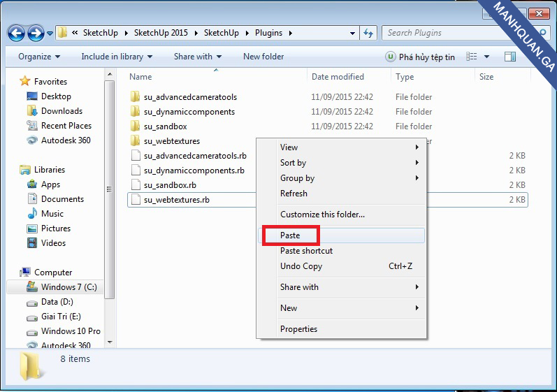
Task: Toggle the preview pane icon
Action: coord(510,57)
